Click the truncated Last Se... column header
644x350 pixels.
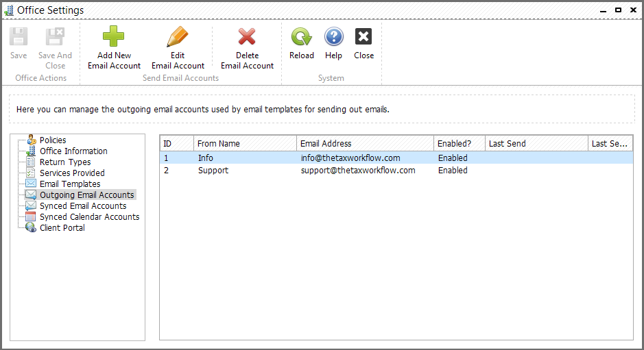[610, 143]
